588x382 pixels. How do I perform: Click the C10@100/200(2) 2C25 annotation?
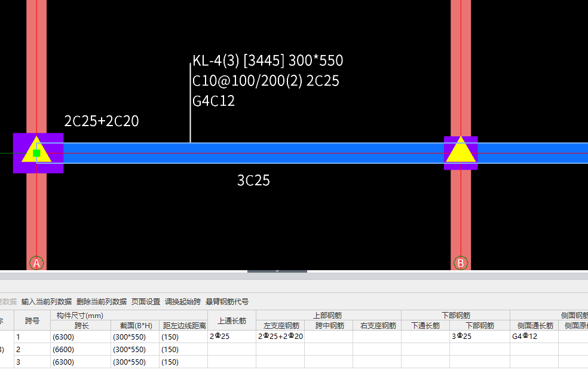(266, 81)
